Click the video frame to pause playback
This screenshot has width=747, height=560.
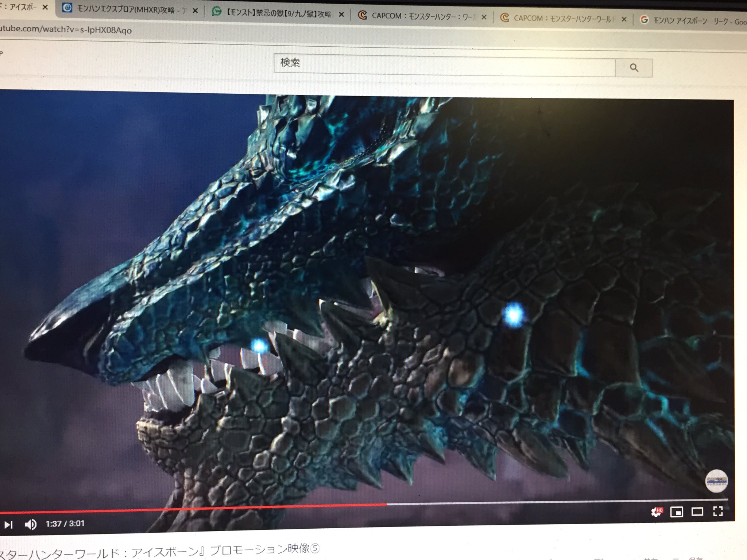point(365,292)
